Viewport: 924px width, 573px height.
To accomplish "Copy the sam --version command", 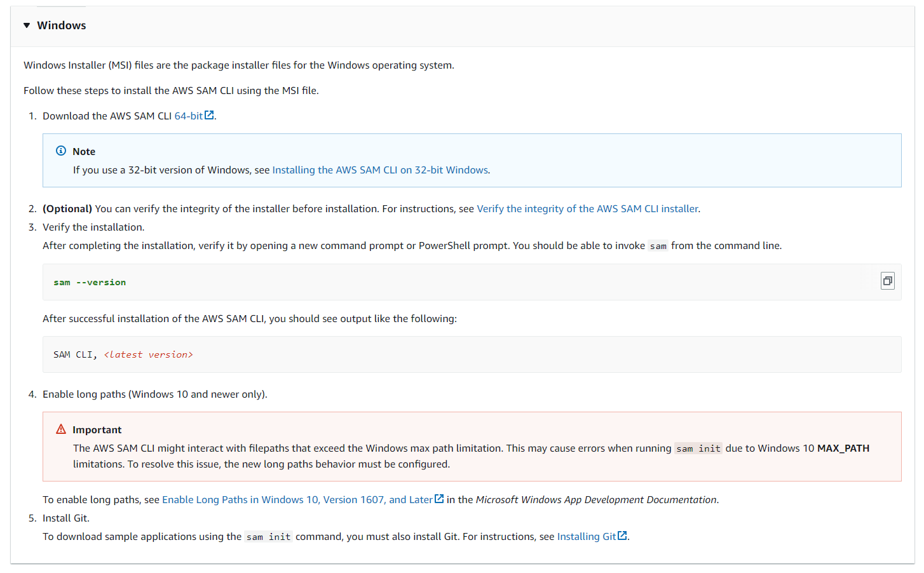I will pyautogui.click(x=887, y=281).
